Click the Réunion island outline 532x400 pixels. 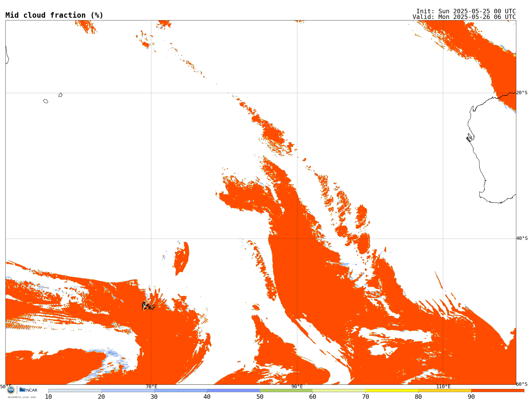tap(46, 101)
